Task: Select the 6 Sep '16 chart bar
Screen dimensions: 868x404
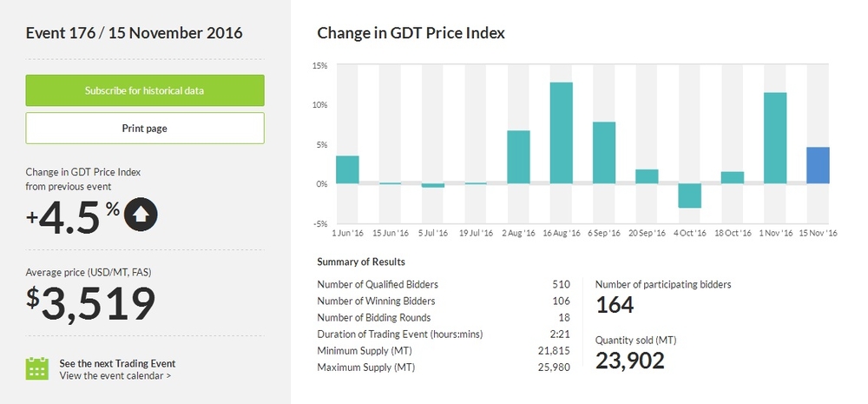Action: pos(604,153)
